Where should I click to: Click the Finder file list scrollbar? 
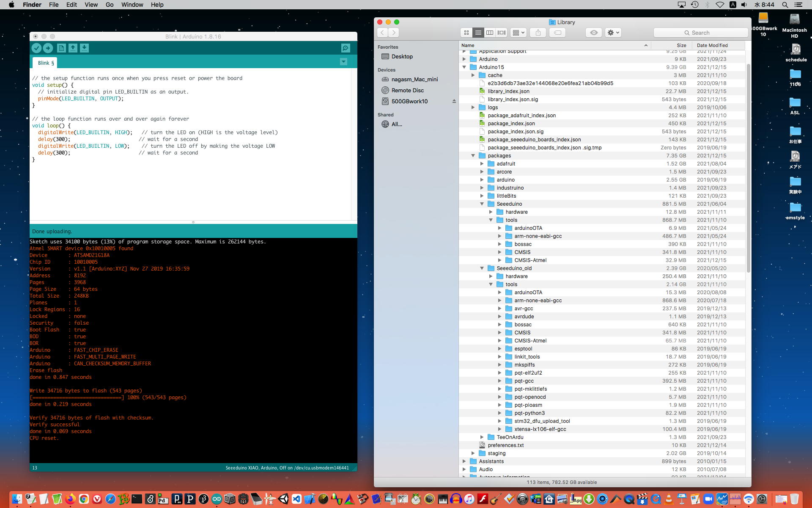pyautogui.click(x=748, y=169)
